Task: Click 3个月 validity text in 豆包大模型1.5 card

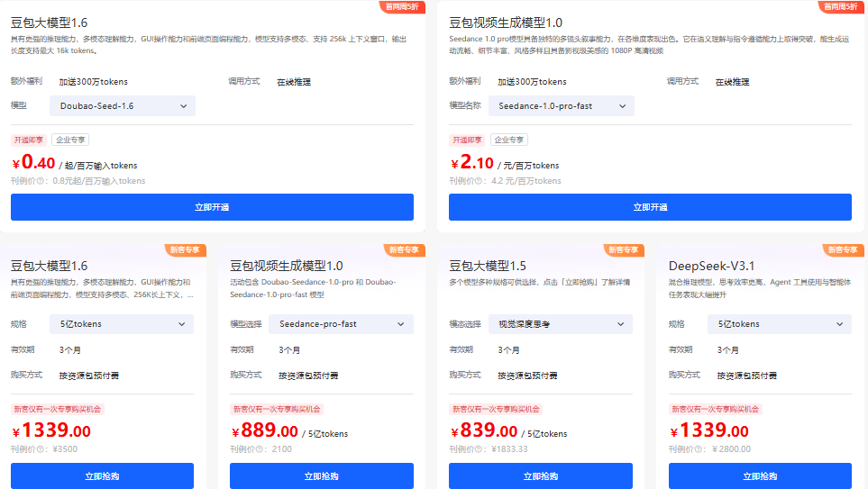Action: pos(508,350)
